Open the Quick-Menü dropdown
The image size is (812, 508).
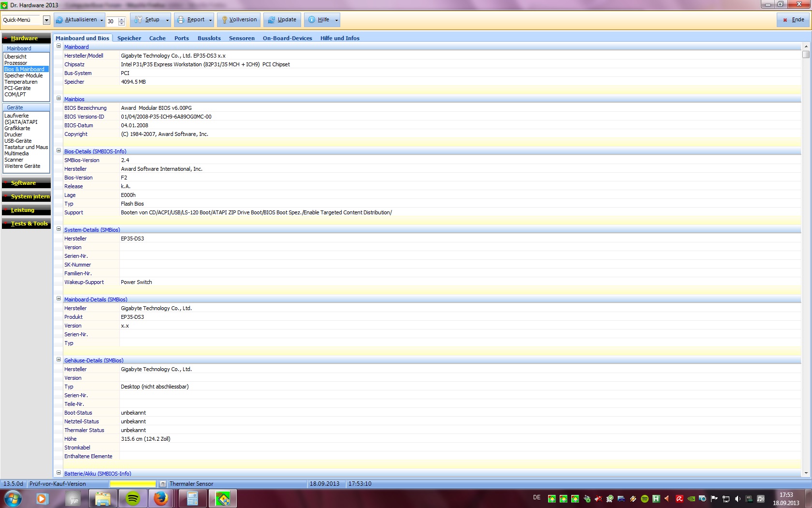click(46, 20)
